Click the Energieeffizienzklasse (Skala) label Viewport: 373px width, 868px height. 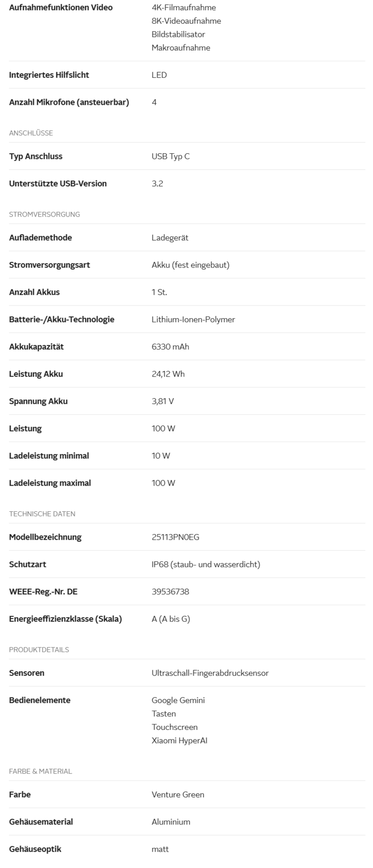coord(65,619)
